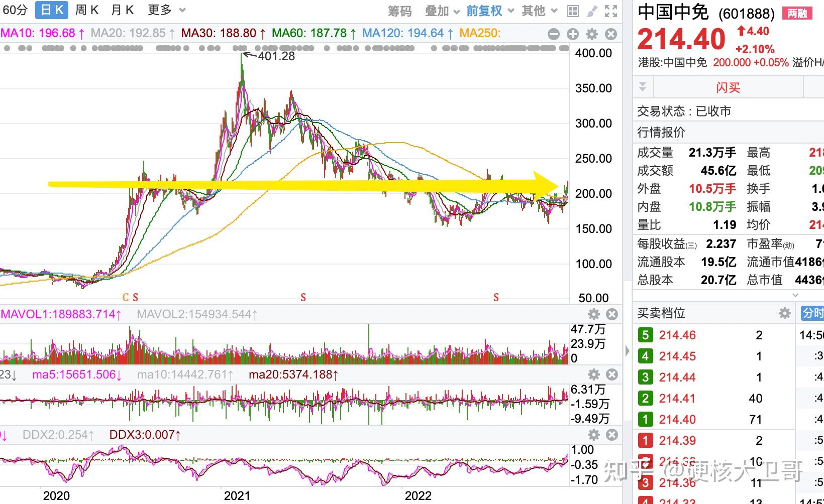Click sell level 5 badge at 214.46

click(x=646, y=335)
